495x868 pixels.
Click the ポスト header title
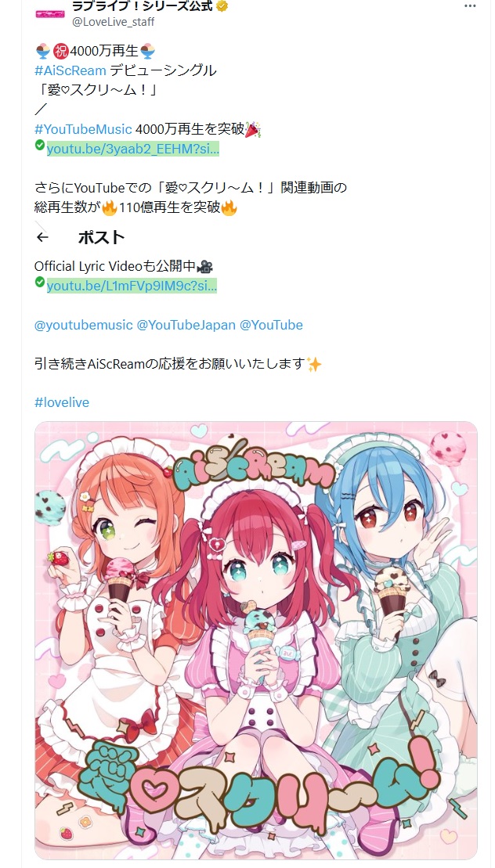[101, 237]
